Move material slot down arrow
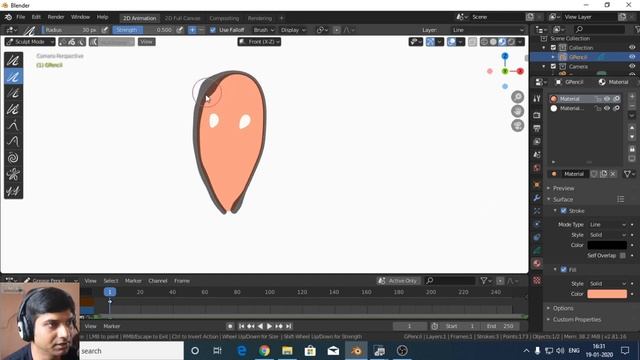 pos(632,137)
